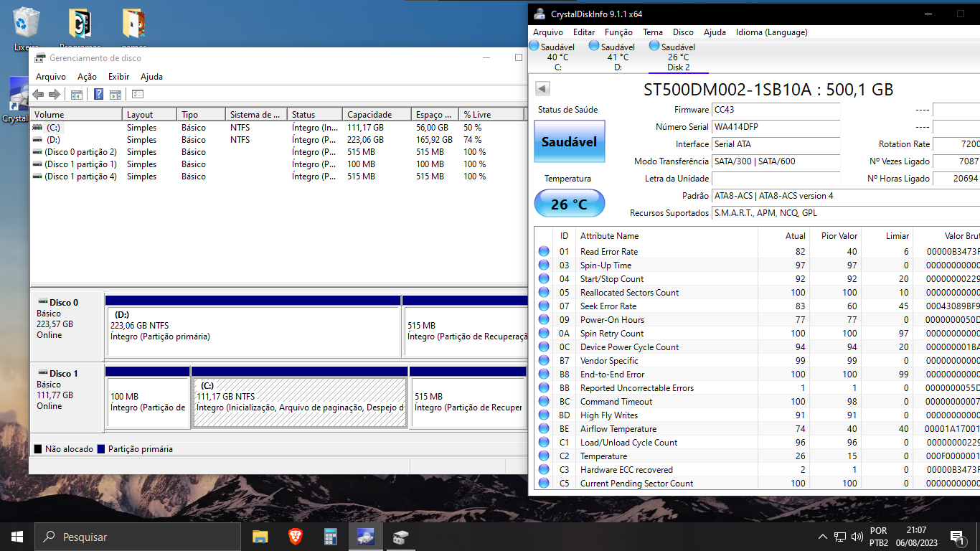980x551 pixels.
Task: Select (Disco 0 partição 2) row
Action: pos(278,152)
